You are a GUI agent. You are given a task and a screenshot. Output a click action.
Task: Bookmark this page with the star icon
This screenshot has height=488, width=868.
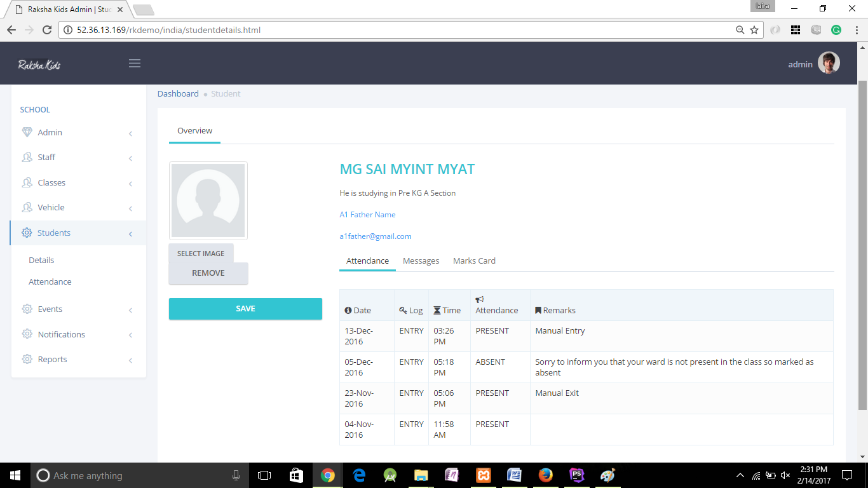pos(754,30)
